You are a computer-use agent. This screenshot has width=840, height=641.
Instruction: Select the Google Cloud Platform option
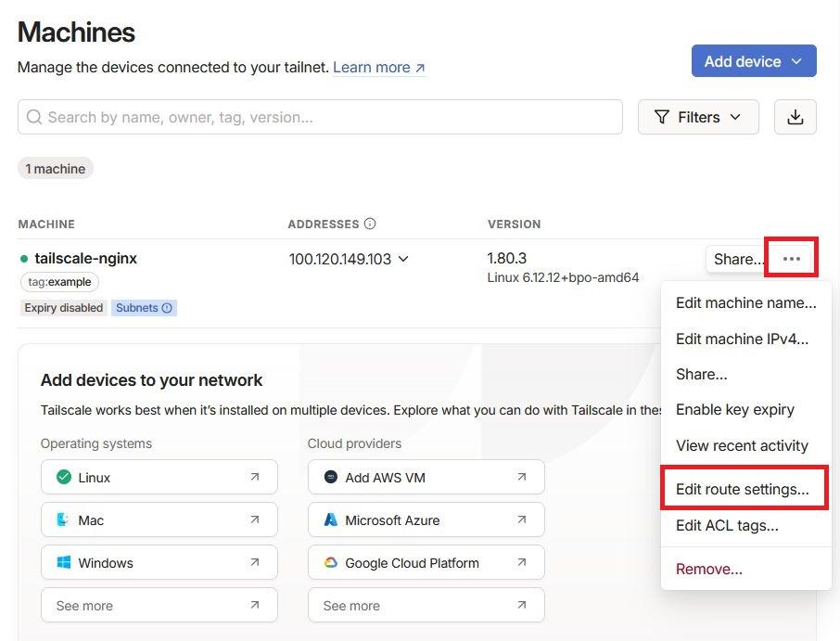(x=426, y=563)
